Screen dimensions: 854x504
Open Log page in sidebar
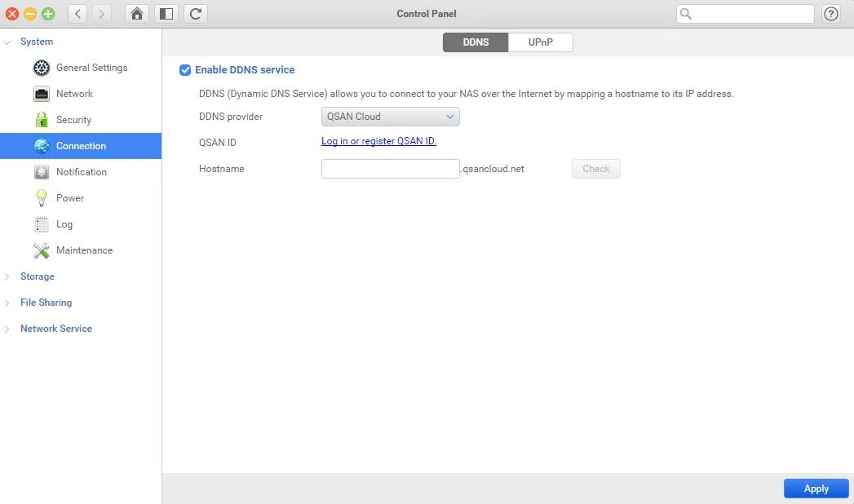coord(81,224)
